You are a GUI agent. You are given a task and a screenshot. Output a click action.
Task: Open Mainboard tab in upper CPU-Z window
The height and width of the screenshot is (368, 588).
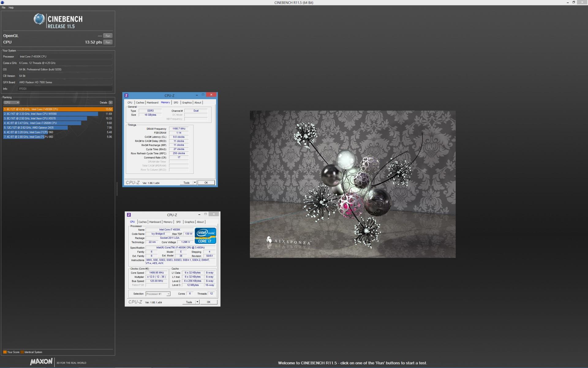click(153, 103)
